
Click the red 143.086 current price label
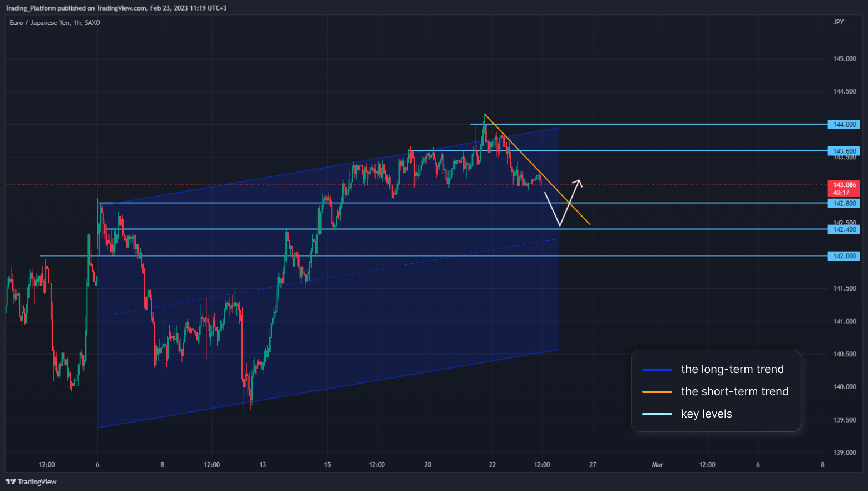[x=844, y=188]
